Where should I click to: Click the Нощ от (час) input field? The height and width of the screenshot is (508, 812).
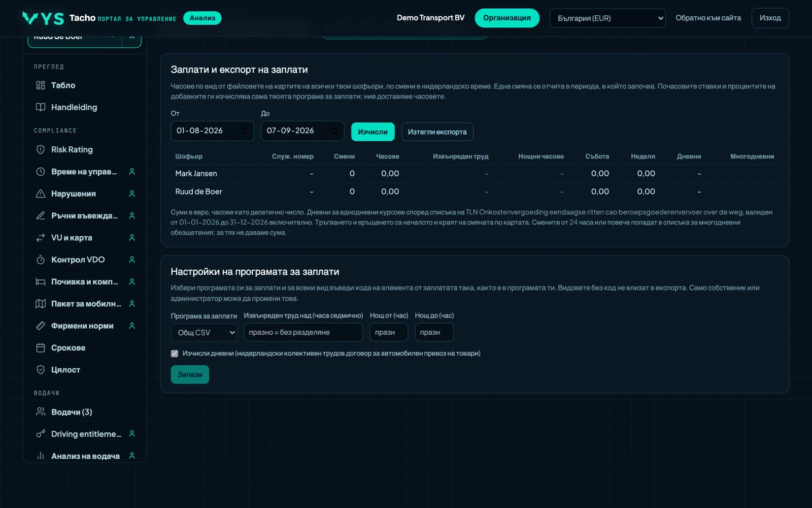tap(389, 332)
